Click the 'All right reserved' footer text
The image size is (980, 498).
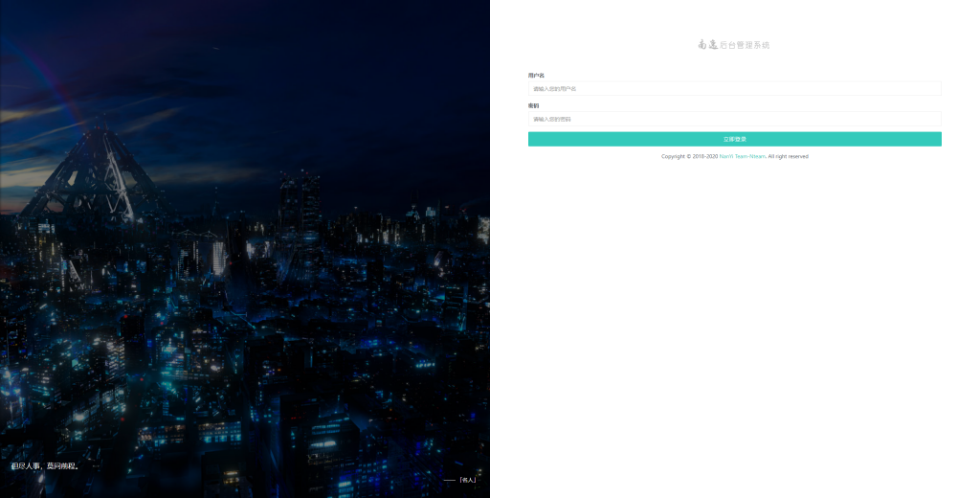(x=789, y=156)
